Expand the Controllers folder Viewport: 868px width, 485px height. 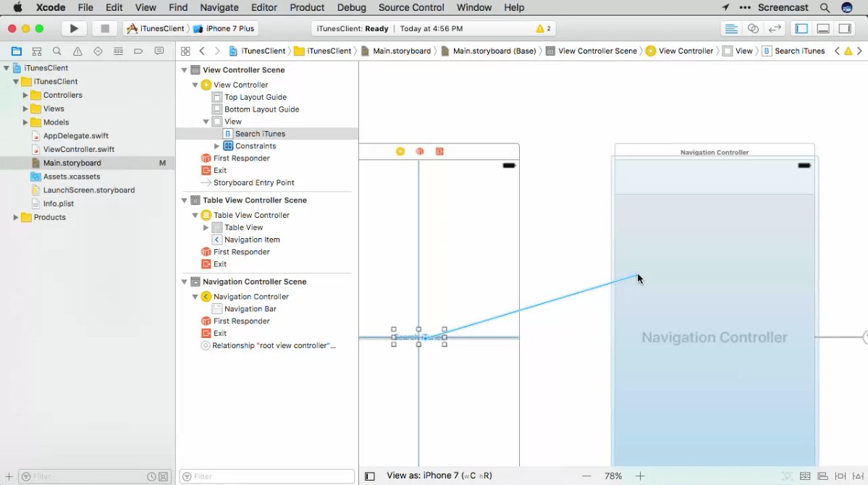25,96
